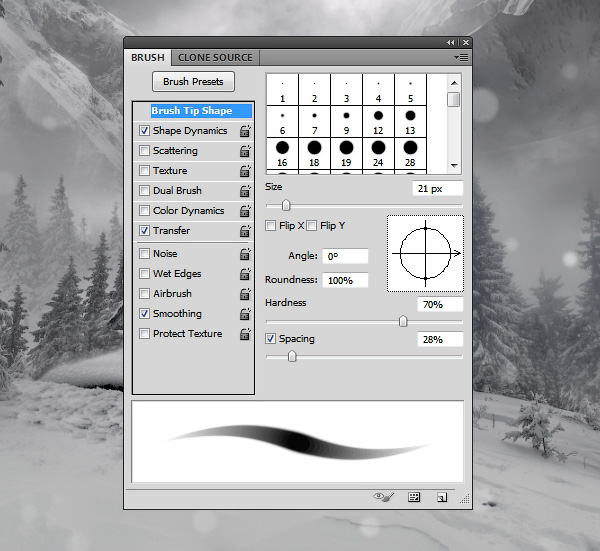
Task: Click the Roundness input field
Action: 345,280
